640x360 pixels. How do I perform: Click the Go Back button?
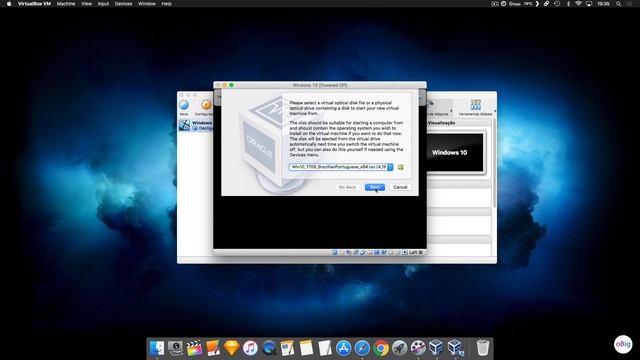point(347,187)
